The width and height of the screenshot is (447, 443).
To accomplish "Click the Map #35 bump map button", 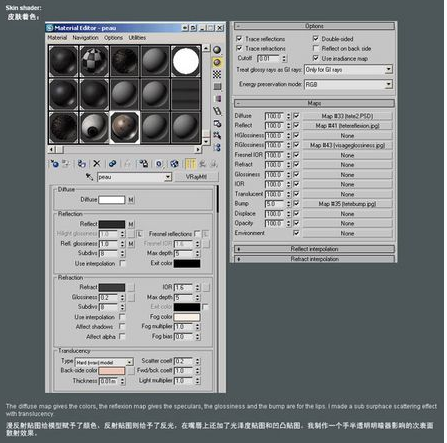I will tap(347, 204).
